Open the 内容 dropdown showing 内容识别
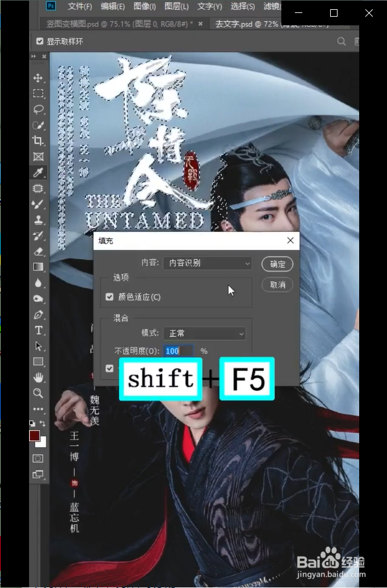The height and width of the screenshot is (588, 387). (x=207, y=263)
